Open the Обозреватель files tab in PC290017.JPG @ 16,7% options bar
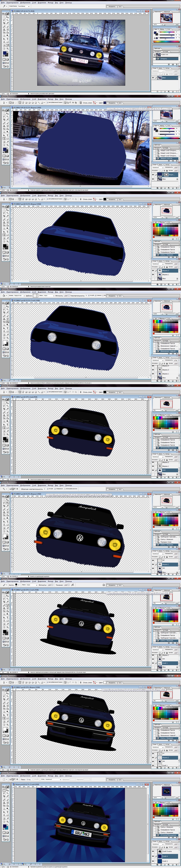 (x=112, y=7)
